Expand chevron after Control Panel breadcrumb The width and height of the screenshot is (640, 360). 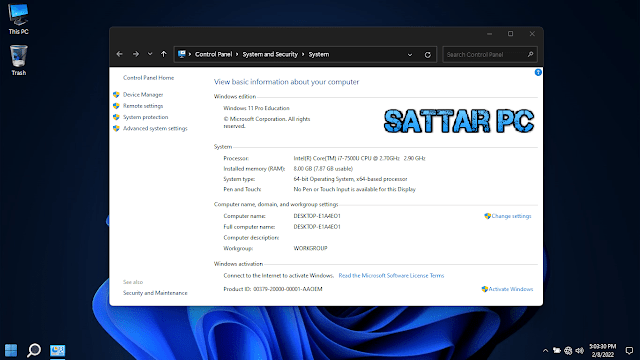(237, 54)
